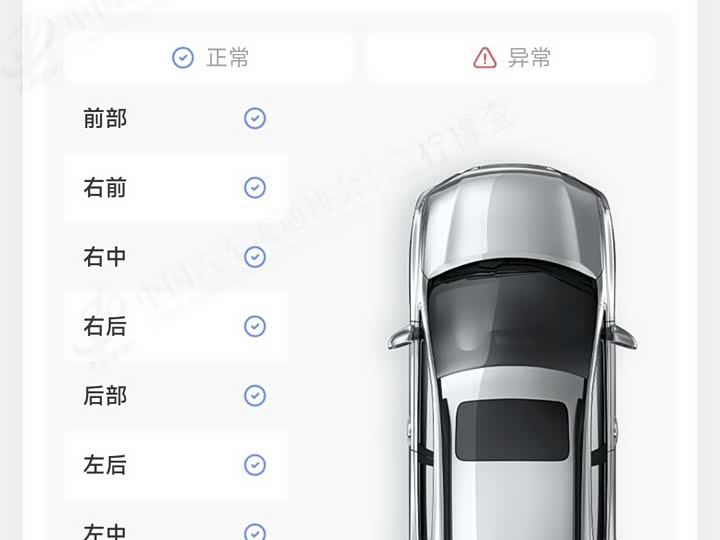Switch to the 异常 status tab
The image size is (720, 540).
tap(511, 58)
